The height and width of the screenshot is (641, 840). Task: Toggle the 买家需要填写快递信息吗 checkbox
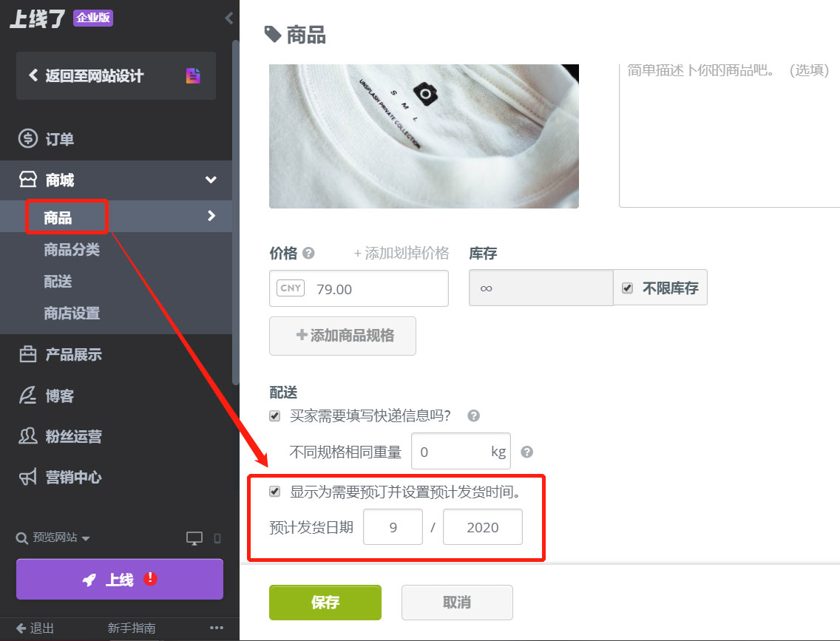point(274,416)
